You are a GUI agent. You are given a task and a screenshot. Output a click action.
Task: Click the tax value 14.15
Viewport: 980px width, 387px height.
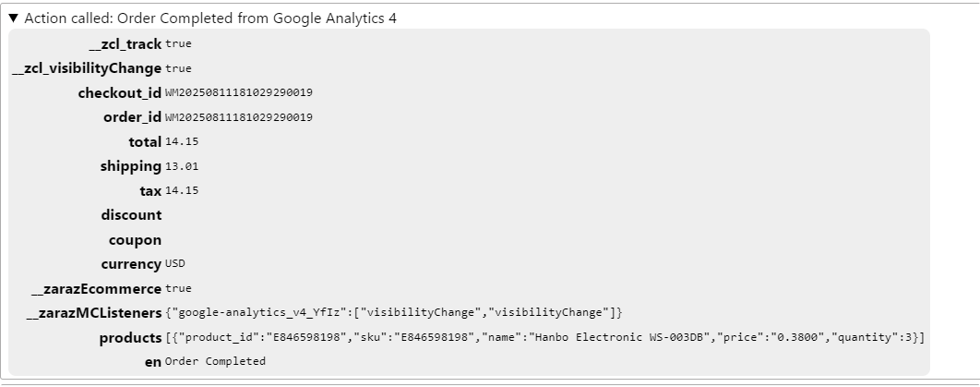pyautogui.click(x=182, y=190)
